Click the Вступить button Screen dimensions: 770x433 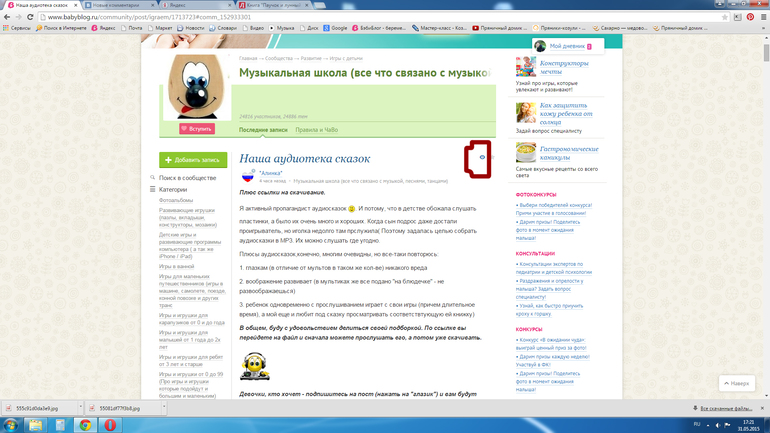click(x=197, y=129)
